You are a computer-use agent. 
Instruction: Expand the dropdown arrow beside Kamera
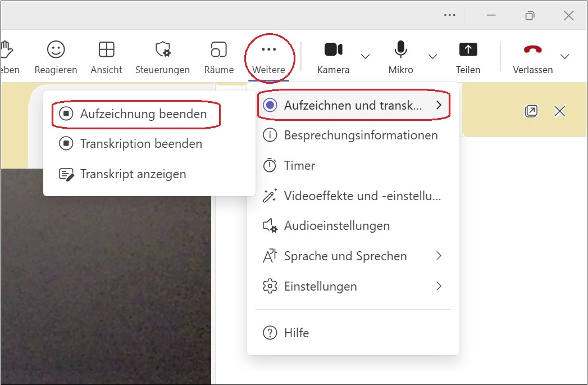(365, 56)
